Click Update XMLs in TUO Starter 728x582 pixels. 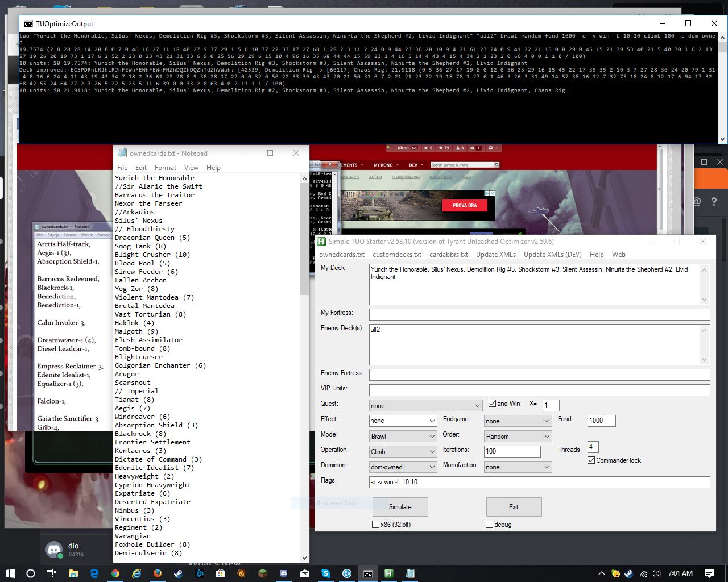496,255
